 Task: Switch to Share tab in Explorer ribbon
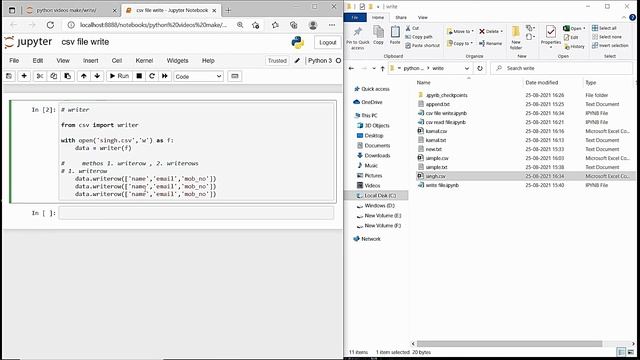tap(401, 18)
